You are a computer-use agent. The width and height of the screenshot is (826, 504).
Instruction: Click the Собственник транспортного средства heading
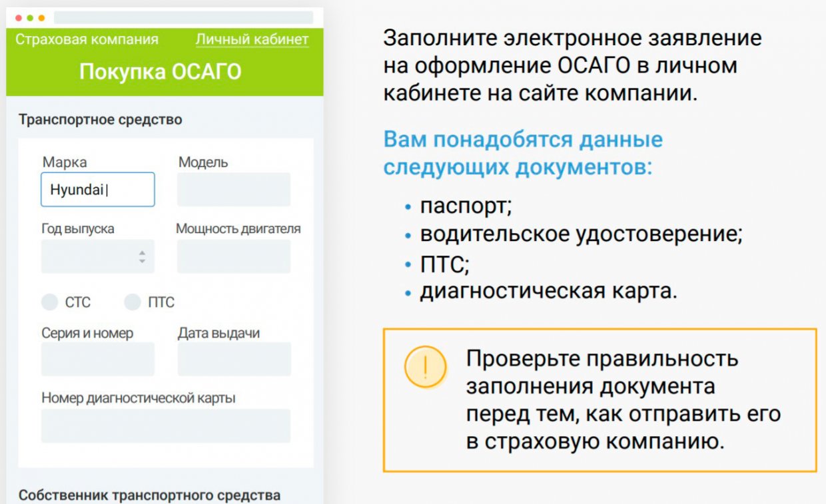click(150, 495)
